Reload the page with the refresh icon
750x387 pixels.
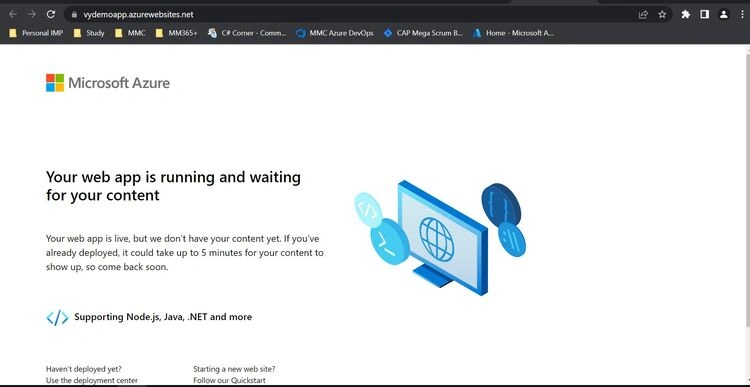[x=51, y=14]
